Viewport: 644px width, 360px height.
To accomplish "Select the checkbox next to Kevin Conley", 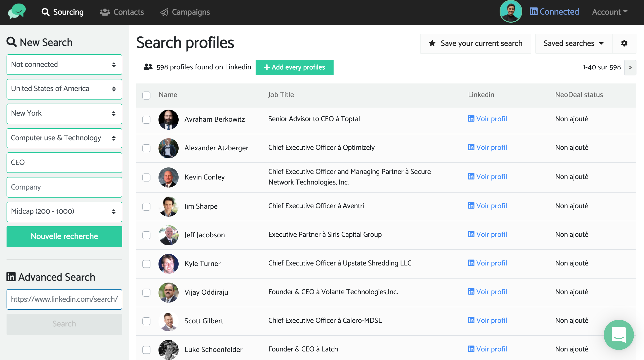I will pyautogui.click(x=146, y=177).
